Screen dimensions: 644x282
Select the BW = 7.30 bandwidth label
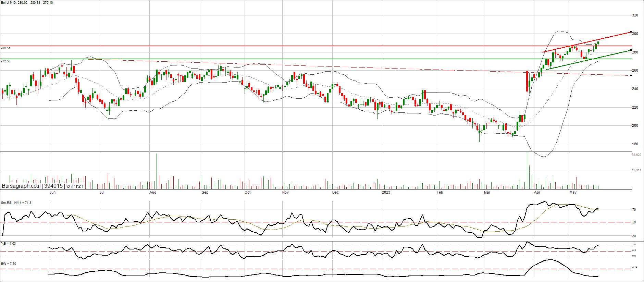pos(9,264)
